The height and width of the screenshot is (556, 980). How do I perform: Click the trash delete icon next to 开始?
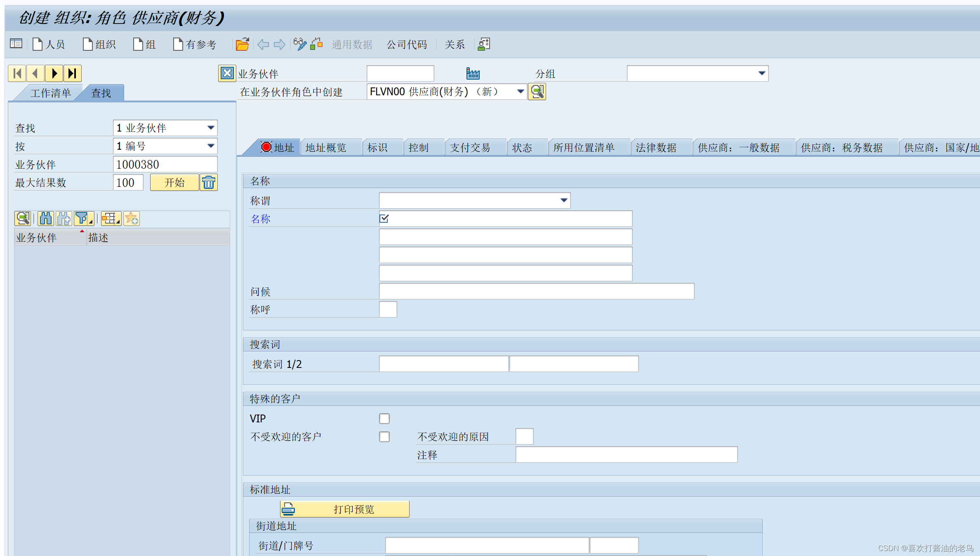pyautogui.click(x=208, y=182)
